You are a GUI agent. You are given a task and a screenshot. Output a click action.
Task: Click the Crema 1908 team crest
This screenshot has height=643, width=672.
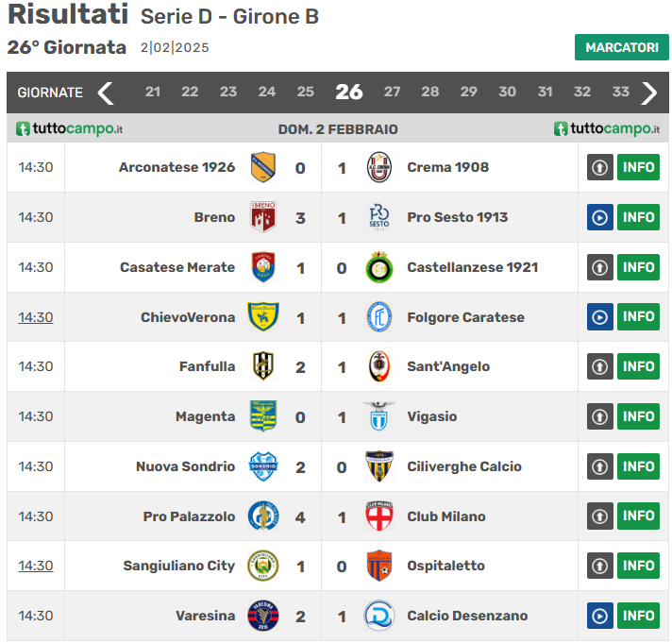tap(379, 168)
